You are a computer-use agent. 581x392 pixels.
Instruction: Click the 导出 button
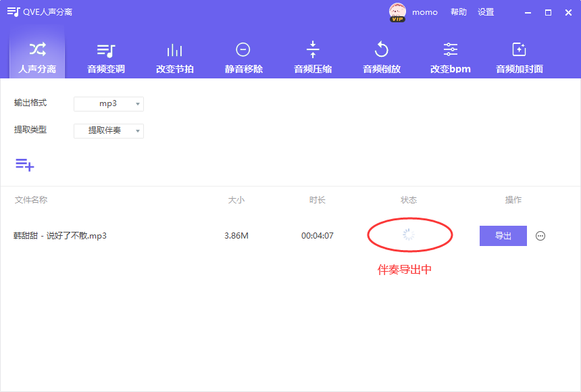pos(503,236)
